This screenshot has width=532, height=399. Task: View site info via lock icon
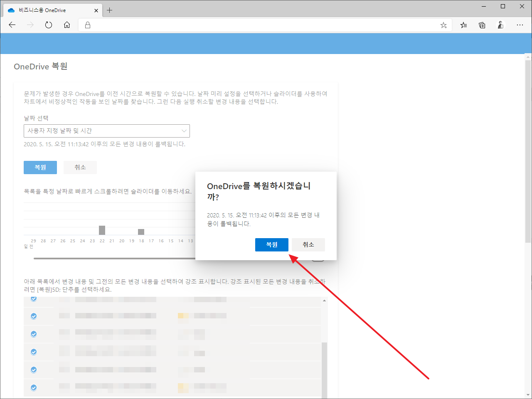pos(88,25)
